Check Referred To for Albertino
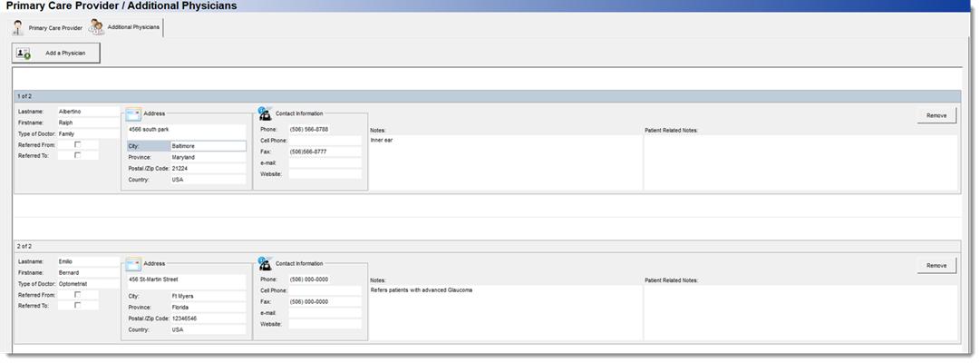The height and width of the screenshot is (363, 980). click(x=77, y=155)
